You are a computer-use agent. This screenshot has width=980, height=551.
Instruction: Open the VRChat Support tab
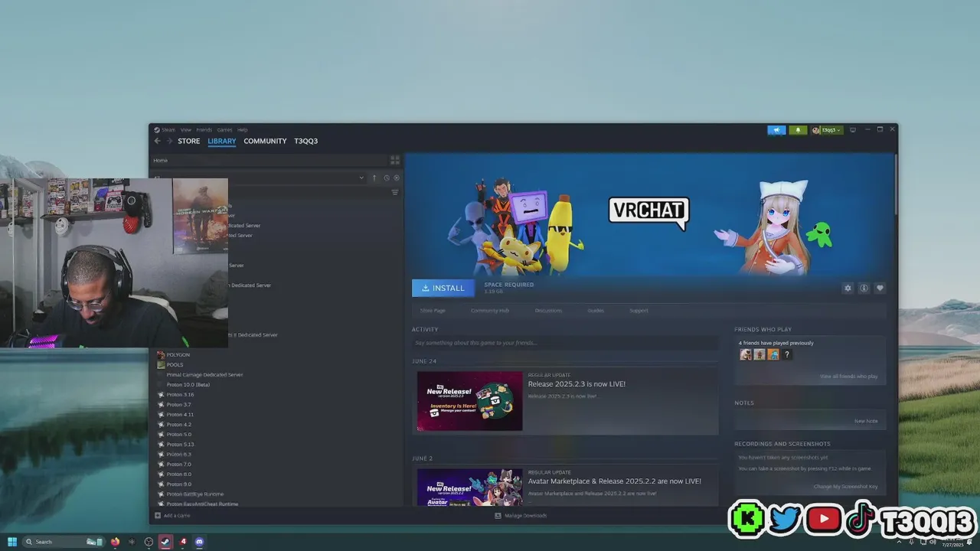click(639, 311)
